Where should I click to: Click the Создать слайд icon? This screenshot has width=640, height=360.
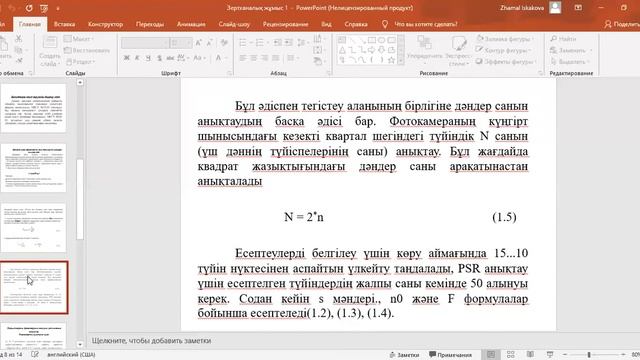tap(50, 43)
